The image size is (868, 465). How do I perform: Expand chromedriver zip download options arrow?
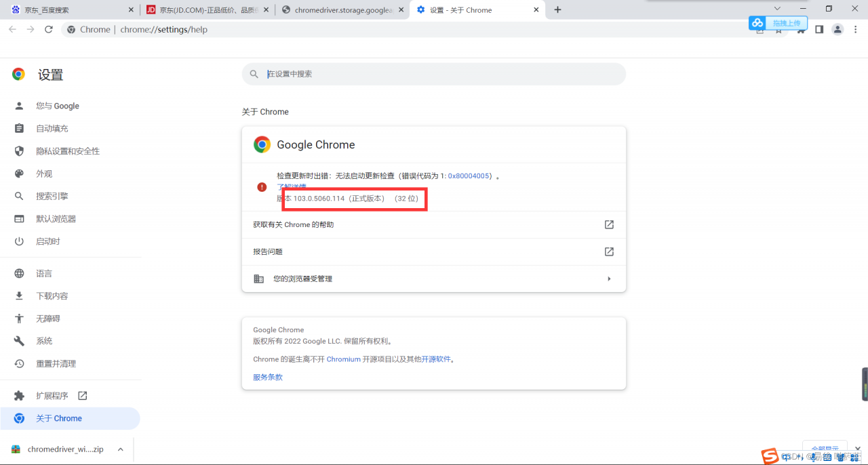(x=120, y=449)
